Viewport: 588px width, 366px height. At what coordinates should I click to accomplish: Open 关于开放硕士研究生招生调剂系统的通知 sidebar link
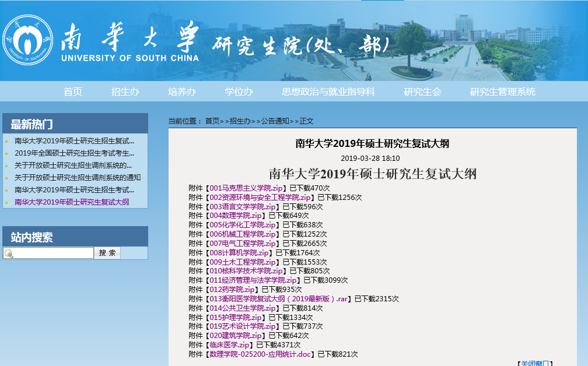[x=78, y=177]
